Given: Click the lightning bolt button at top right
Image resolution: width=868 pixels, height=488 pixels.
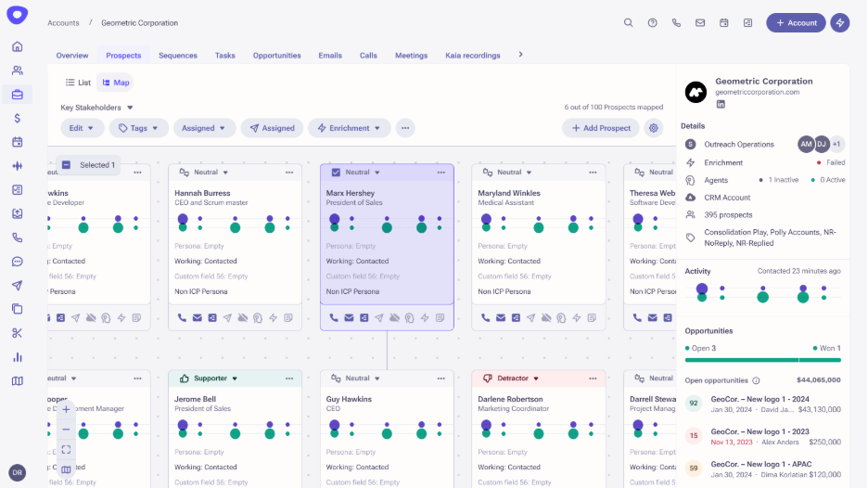Looking at the screenshot, I should 840,22.
